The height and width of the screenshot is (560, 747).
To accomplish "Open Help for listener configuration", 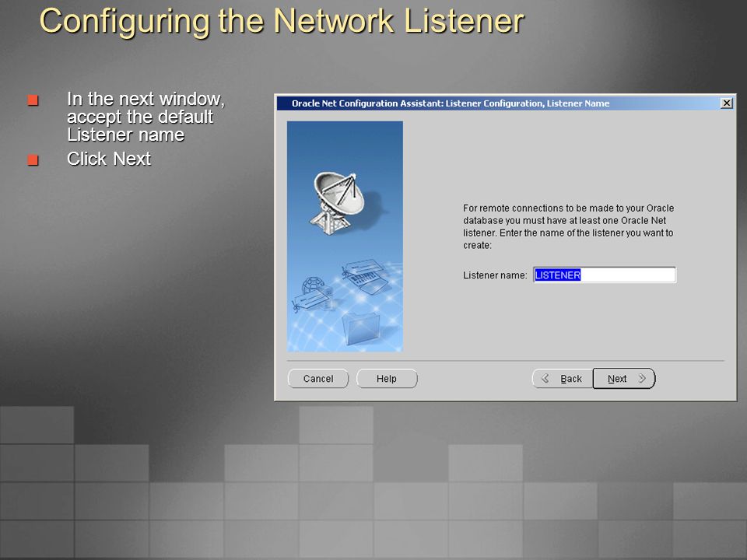I will (387, 379).
